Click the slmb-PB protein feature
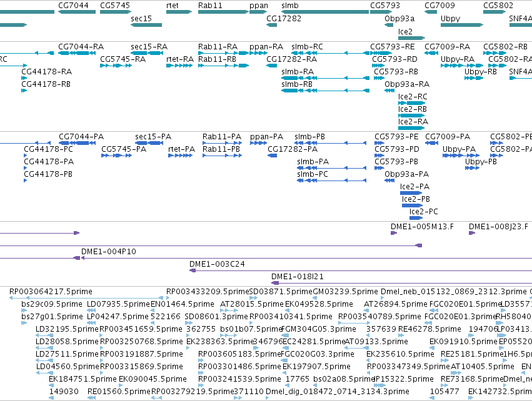The width and height of the screenshot is (532, 401). [331, 143]
